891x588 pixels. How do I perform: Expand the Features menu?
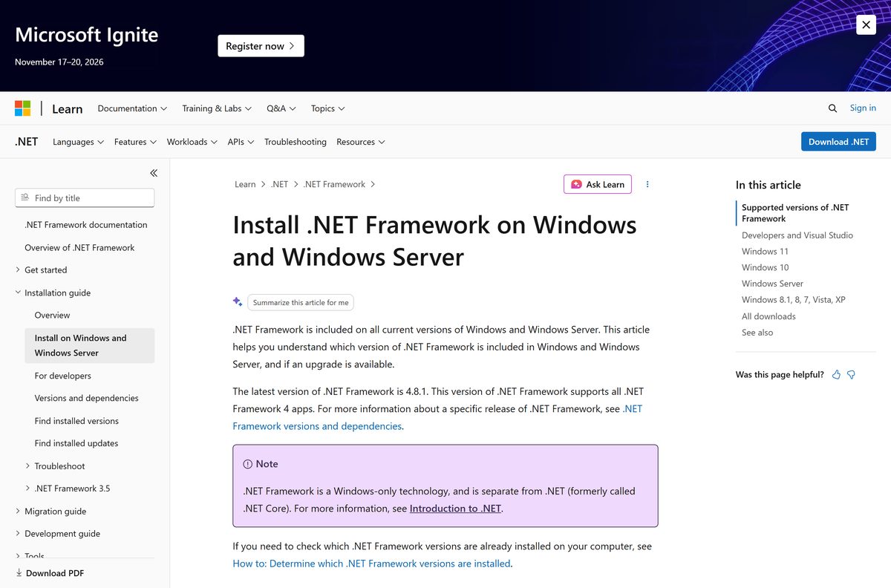pyautogui.click(x=135, y=142)
